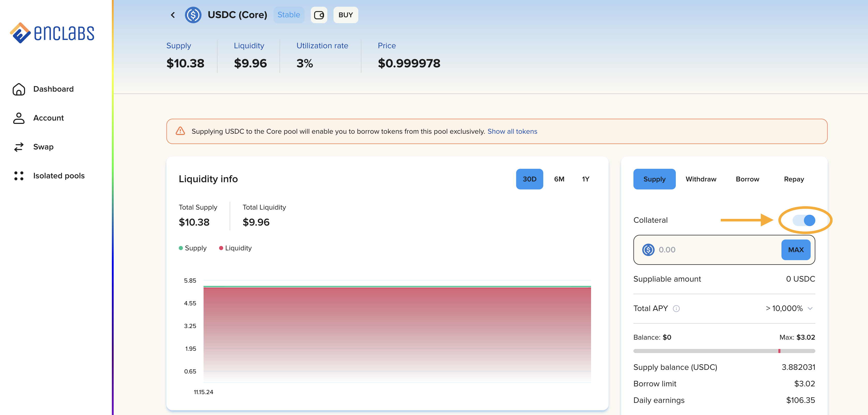The height and width of the screenshot is (415, 868).
Task: Open the Account page in sidebar
Action: 48,118
